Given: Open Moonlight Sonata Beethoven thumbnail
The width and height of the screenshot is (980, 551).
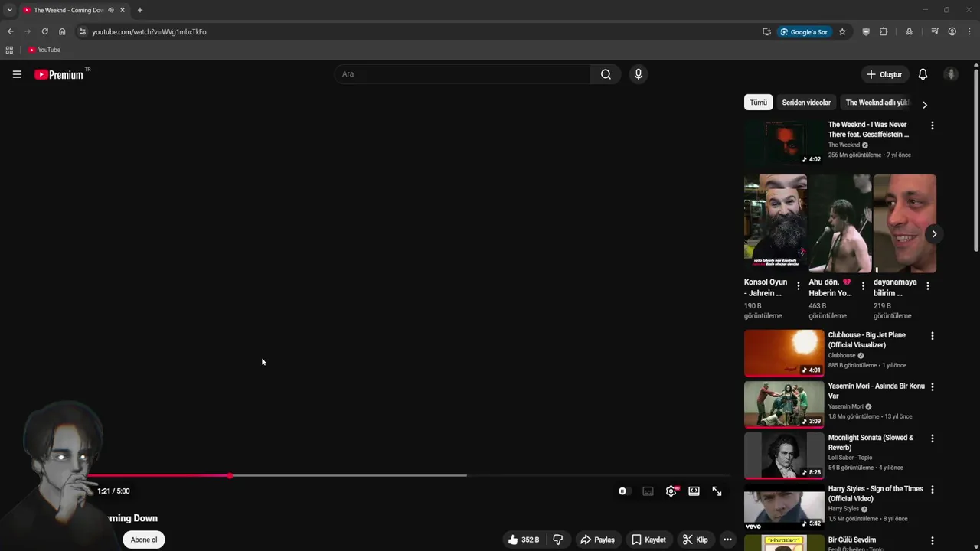Looking at the screenshot, I should (784, 455).
